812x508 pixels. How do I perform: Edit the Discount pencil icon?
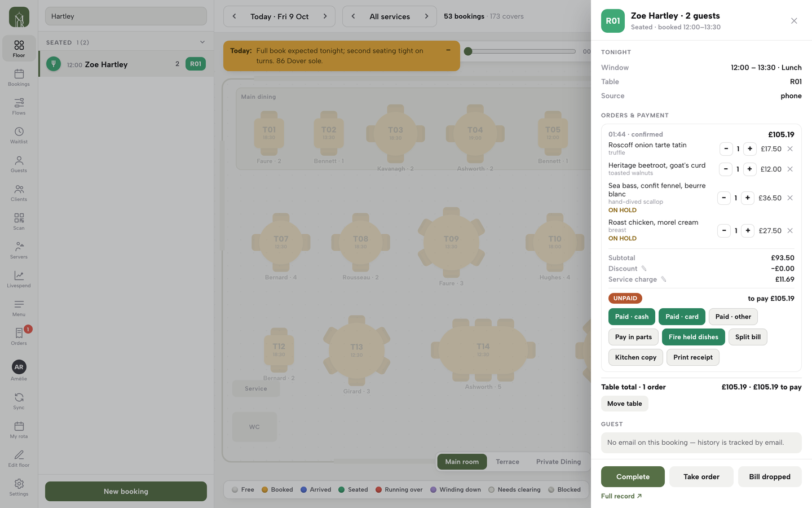click(643, 269)
